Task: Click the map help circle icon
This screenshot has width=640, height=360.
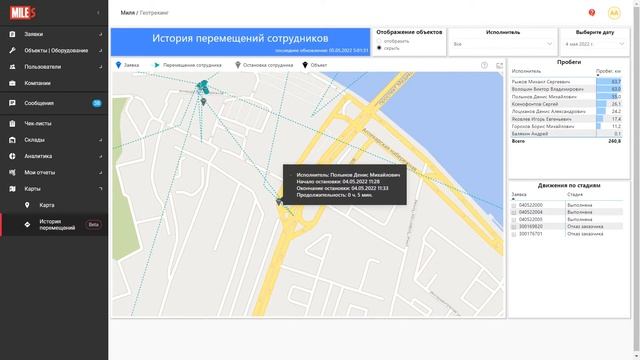Action: coord(484,65)
